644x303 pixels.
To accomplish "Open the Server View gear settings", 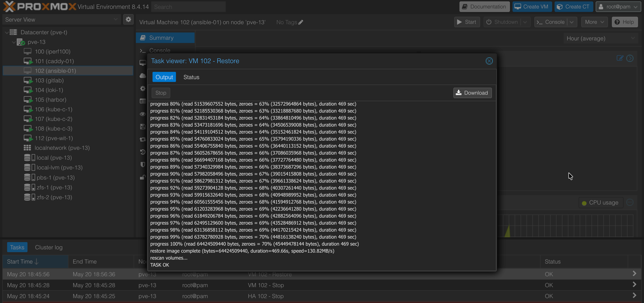I will pyautogui.click(x=128, y=19).
